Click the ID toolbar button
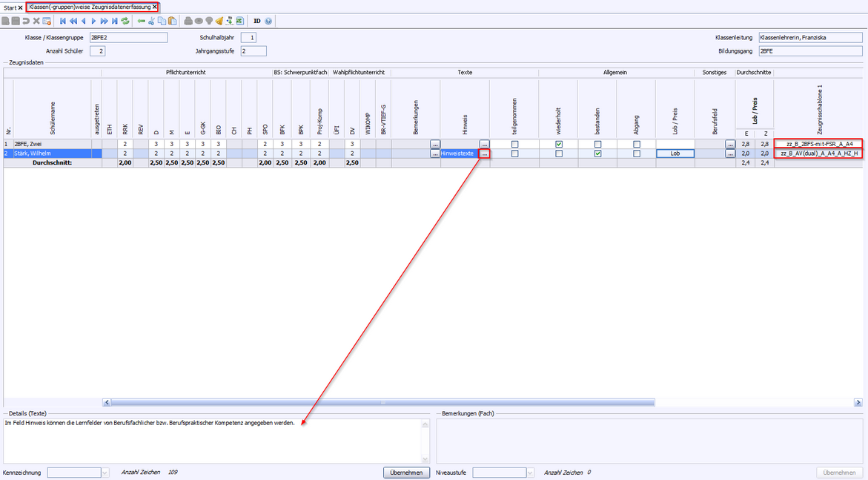This screenshot has height=480, width=868. [257, 22]
